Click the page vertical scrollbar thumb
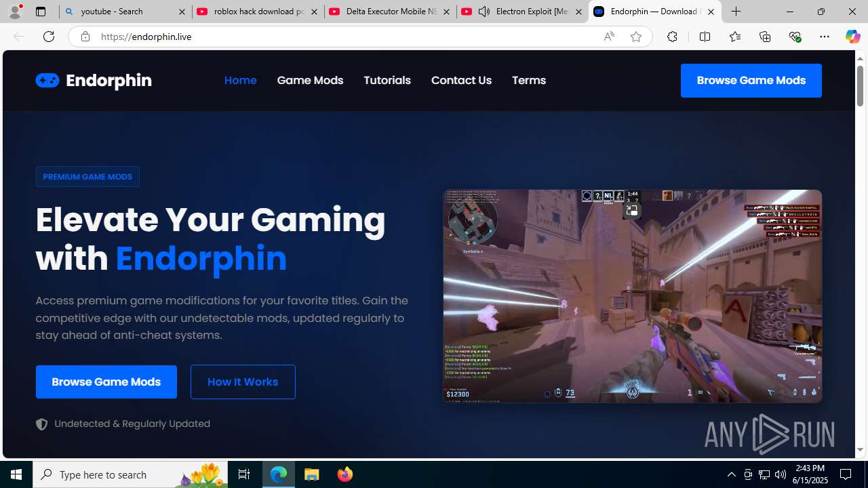 860,85
